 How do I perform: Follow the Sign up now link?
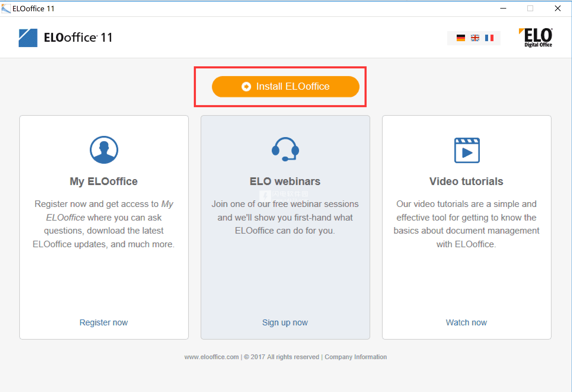(x=285, y=322)
